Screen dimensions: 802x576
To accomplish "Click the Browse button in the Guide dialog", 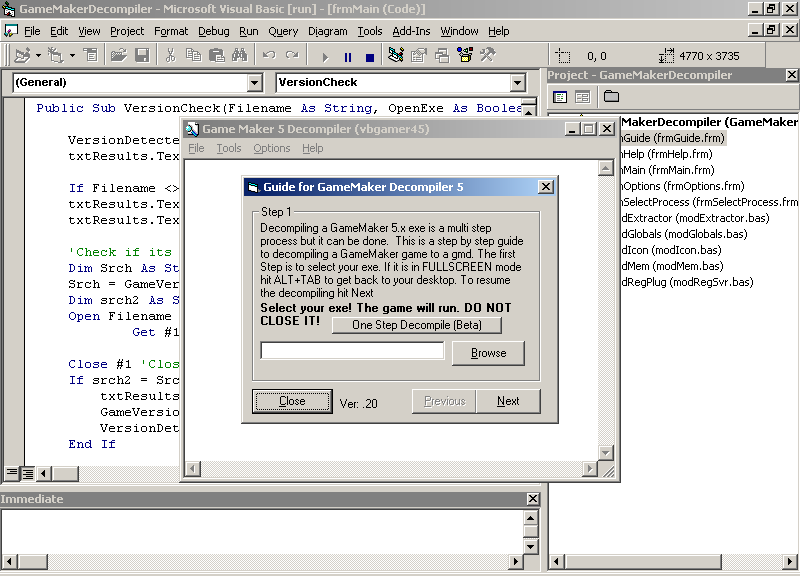I will 488,353.
